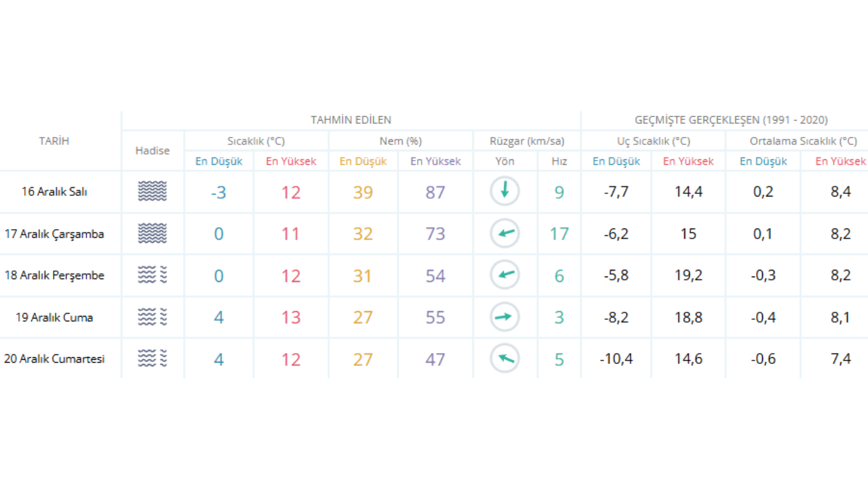This screenshot has width=868, height=488.
Task: Click the Hız wind speed subheader
Action: (x=559, y=161)
